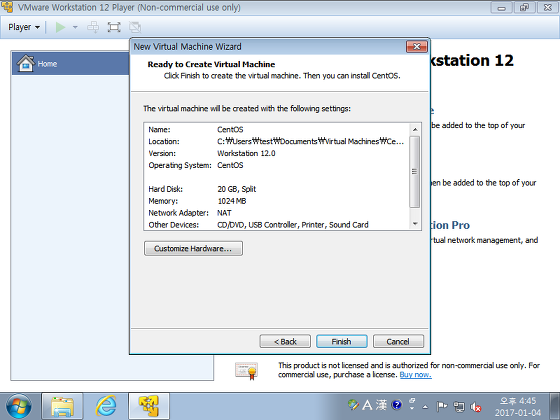Click the IME pen tray icon
The height and width of the screenshot is (420, 560).
[353, 405]
